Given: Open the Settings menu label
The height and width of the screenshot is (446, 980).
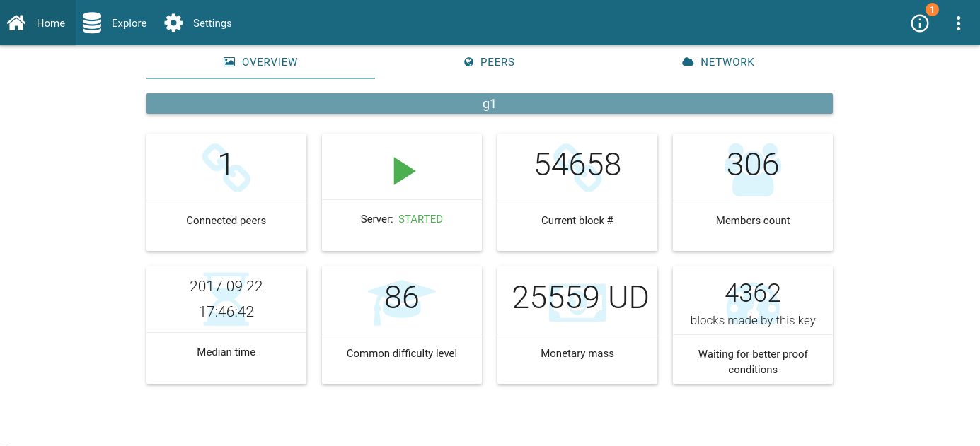Looking at the screenshot, I should 212,23.
